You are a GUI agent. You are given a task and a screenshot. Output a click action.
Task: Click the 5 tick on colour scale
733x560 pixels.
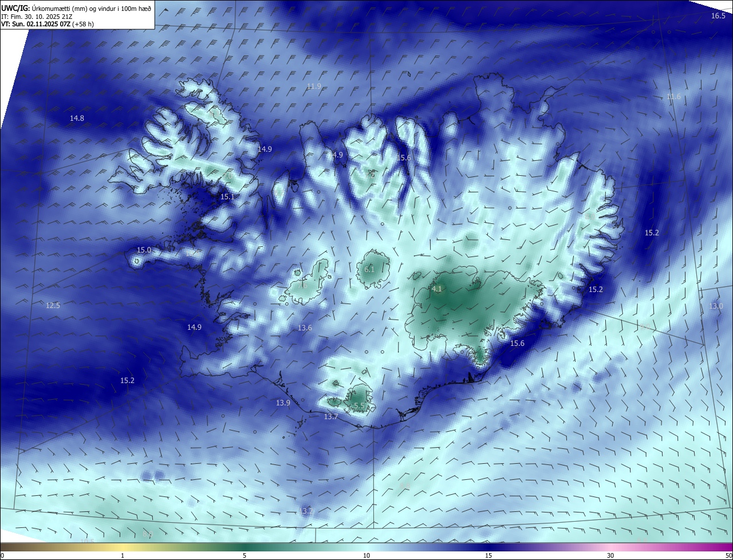[x=245, y=556]
